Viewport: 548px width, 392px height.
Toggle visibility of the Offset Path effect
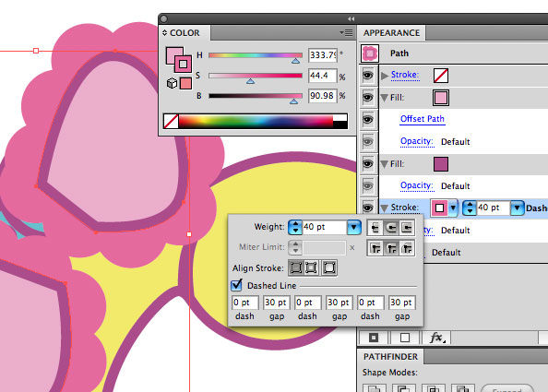coord(368,120)
